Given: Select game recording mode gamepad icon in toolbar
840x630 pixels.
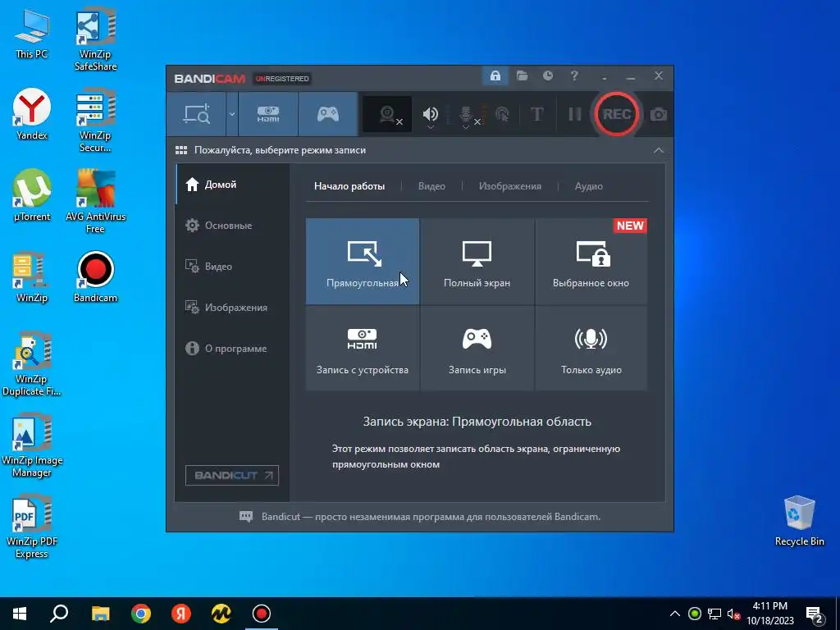Looking at the screenshot, I should [x=328, y=114].
